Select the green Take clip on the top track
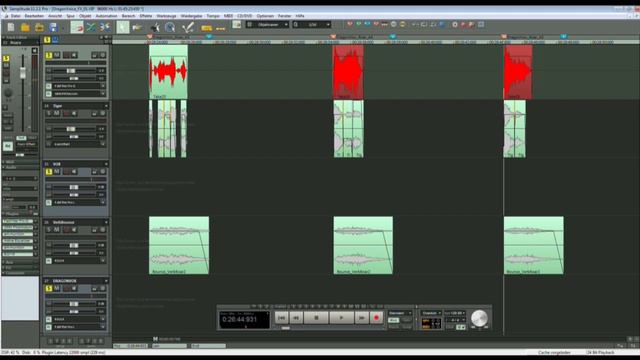Viewport: 640px width, 360px height. click(x=168, y=72)
